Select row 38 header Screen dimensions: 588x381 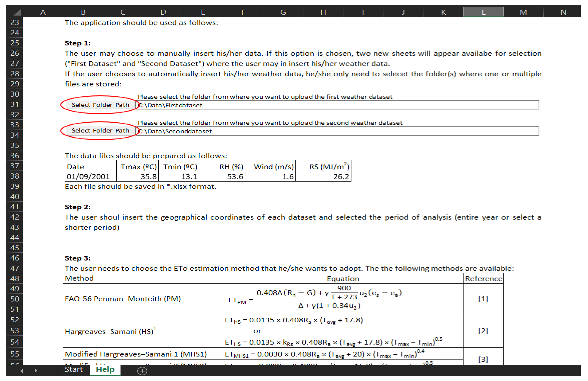[15, 176]
